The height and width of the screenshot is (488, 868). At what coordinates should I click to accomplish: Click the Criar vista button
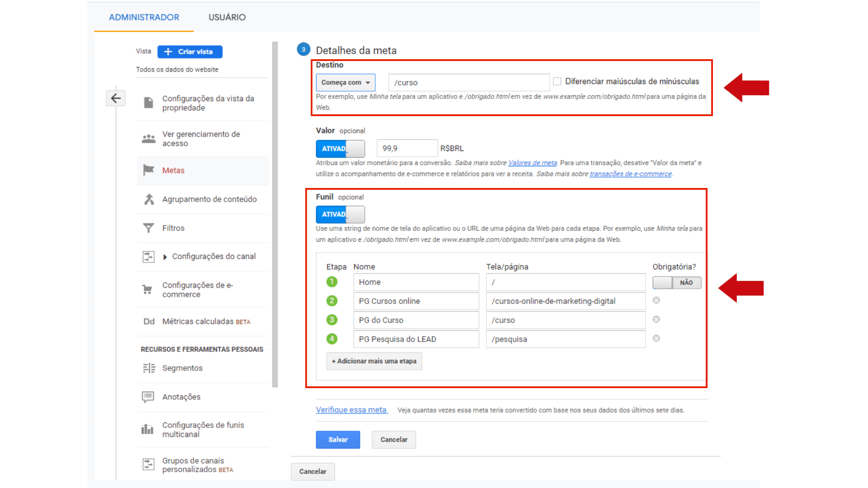click(x=190, y=52)
